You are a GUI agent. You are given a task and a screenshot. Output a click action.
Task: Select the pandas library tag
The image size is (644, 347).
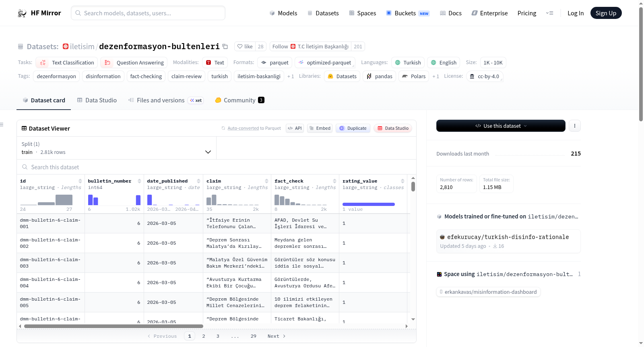(x=380, y=76)
